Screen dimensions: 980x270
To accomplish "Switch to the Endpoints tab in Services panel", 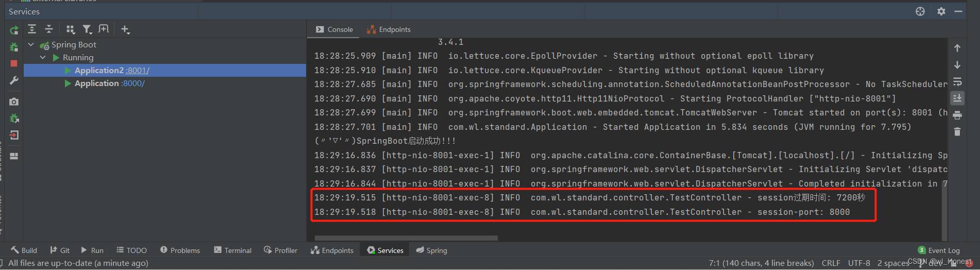I will coord(388,29).
